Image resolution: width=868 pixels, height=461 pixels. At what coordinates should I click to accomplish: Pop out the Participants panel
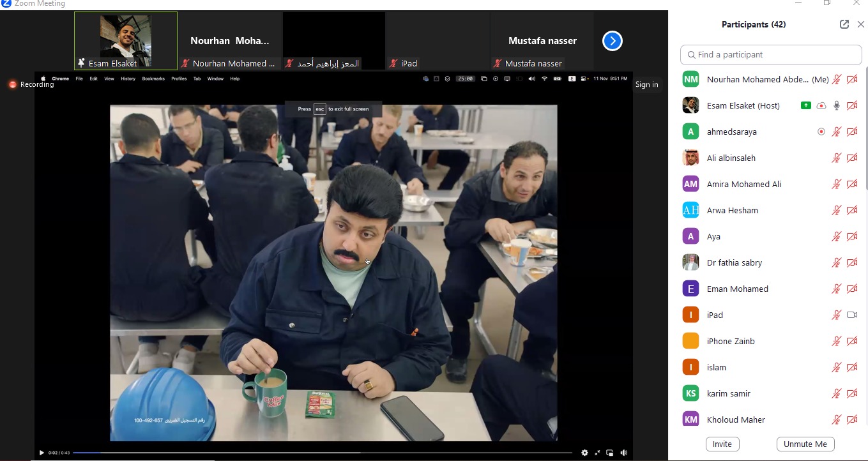844,24
